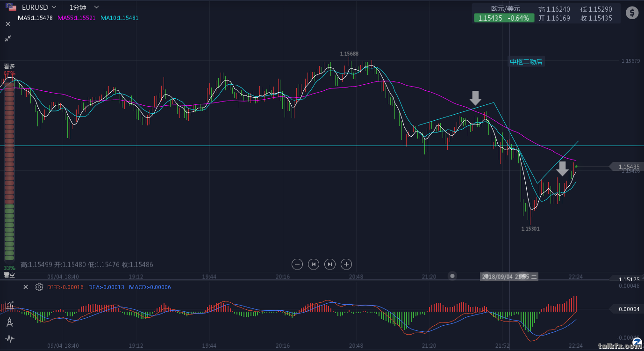Click the EU/US currency pair flag icon

(x=11, y=7)
